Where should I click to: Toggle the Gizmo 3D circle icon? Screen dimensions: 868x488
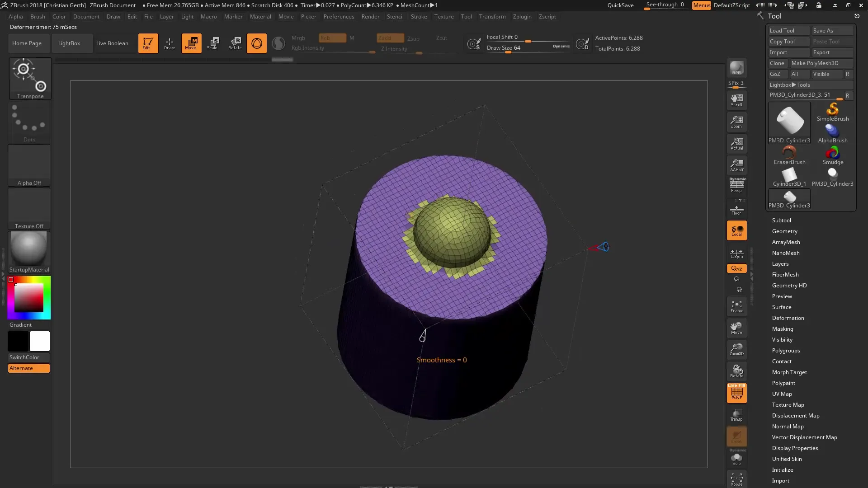256,43
